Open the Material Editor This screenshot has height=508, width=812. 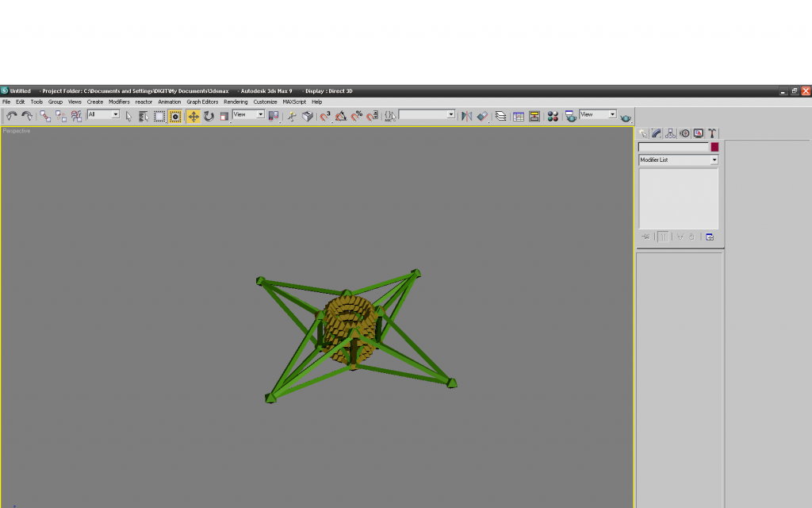(x=552, y=116)
